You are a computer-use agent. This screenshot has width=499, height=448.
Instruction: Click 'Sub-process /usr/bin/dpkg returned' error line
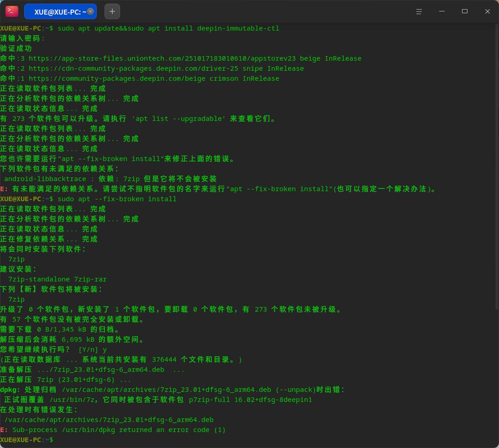point(113,430)
